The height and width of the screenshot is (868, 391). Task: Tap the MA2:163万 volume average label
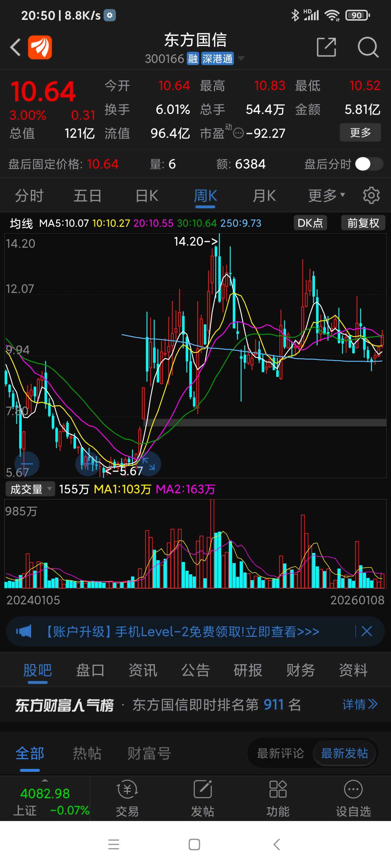click(x=185, y=489)
